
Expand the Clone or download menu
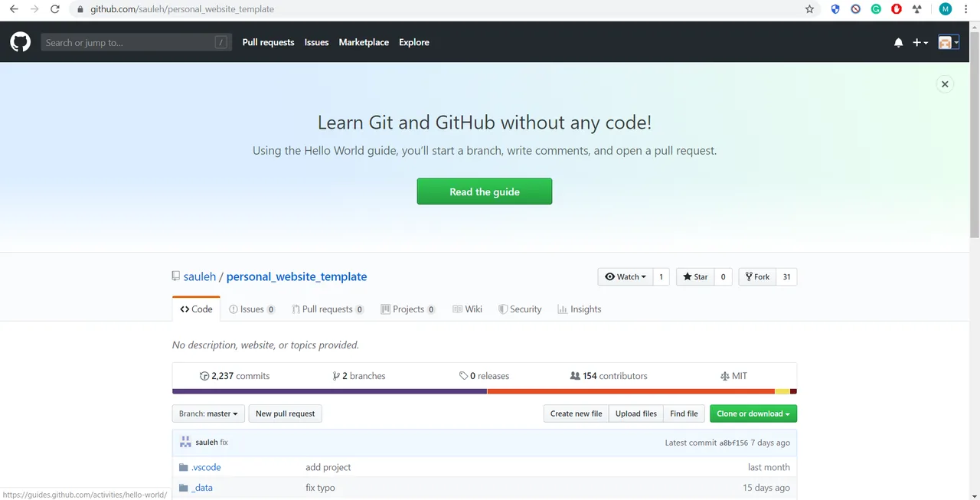(753, 413)
